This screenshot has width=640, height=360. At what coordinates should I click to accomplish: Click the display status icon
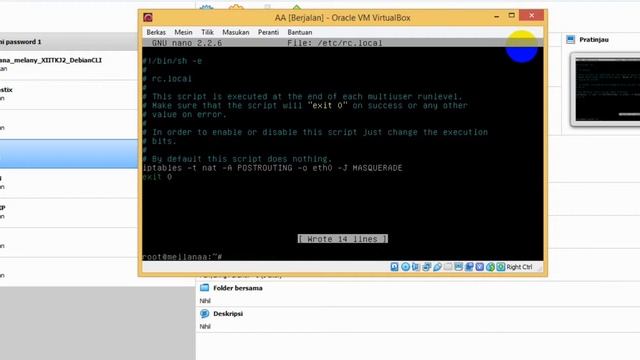(458, 267)
